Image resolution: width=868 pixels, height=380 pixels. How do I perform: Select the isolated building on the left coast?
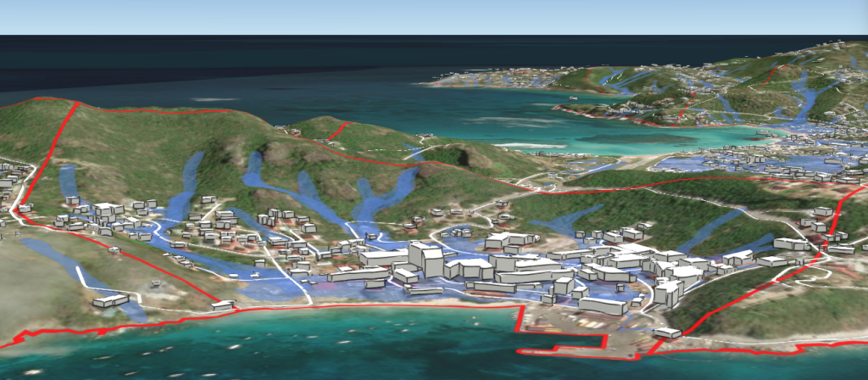110,300
